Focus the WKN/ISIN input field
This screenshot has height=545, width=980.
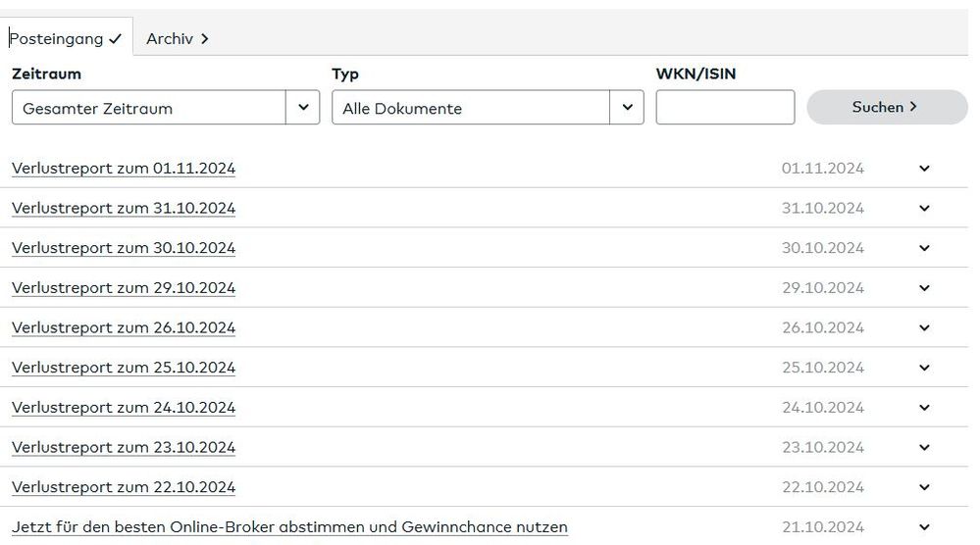tap(725, 108)
